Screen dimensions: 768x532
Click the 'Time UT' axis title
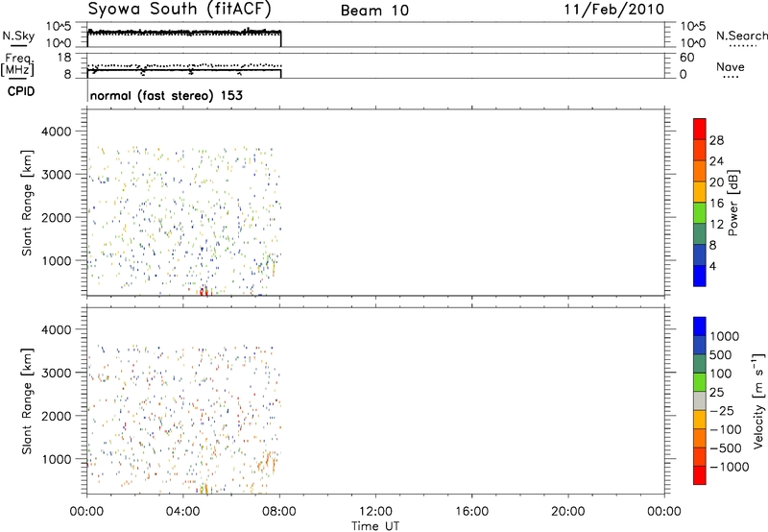click(375, 526)
